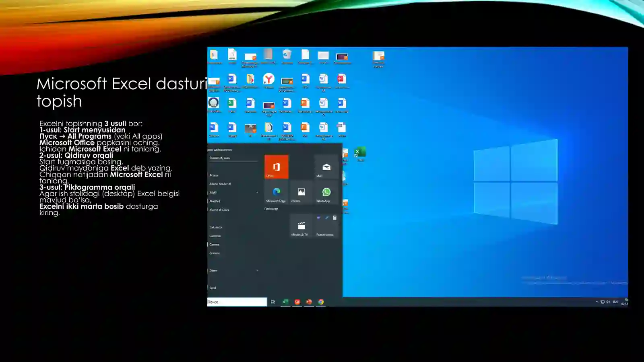Open the orange Office tile in Start menu

click(277, 167)
